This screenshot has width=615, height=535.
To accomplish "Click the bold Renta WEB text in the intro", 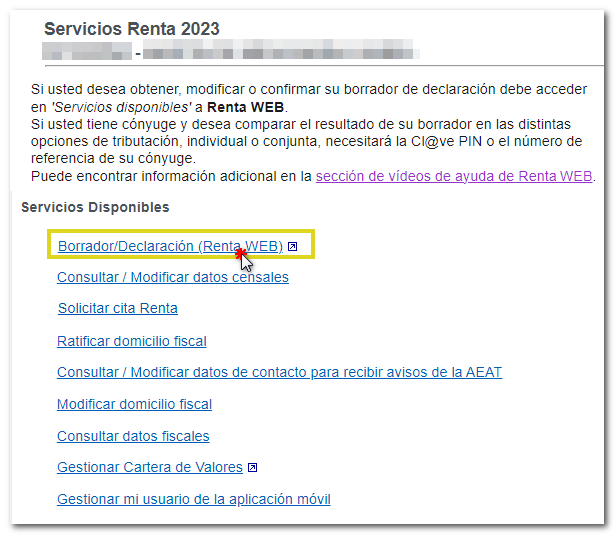I will click(x=246, y=107).
